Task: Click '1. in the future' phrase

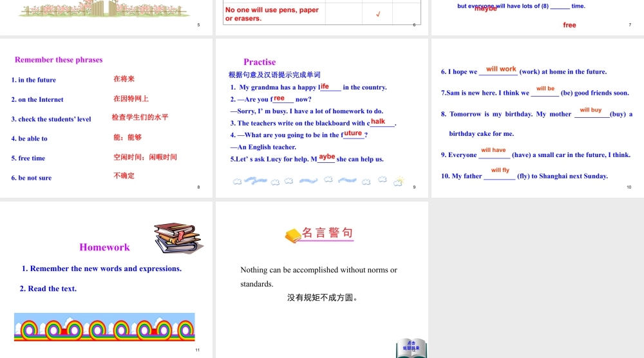Action: (33, 80)
